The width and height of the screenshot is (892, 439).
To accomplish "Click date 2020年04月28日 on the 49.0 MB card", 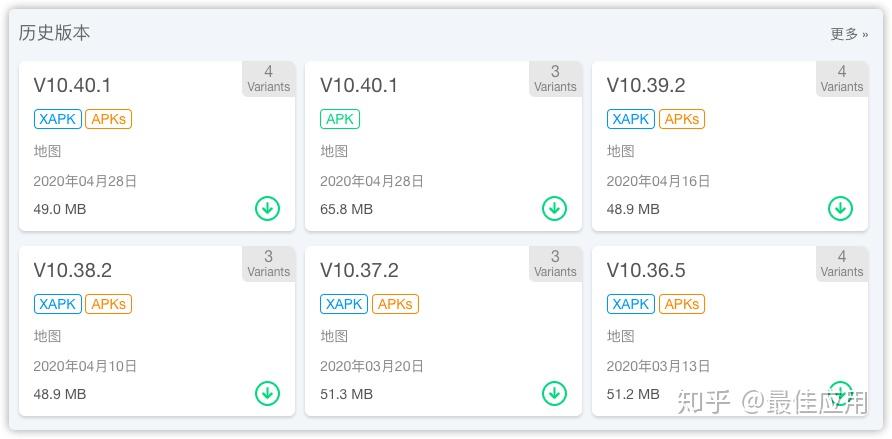I will click(85, 181).
